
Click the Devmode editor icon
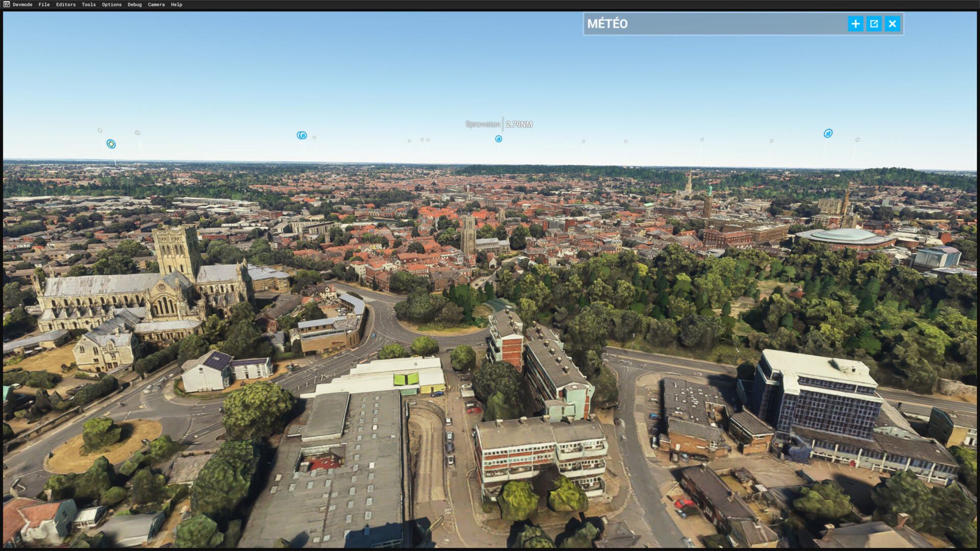(6, 5)
